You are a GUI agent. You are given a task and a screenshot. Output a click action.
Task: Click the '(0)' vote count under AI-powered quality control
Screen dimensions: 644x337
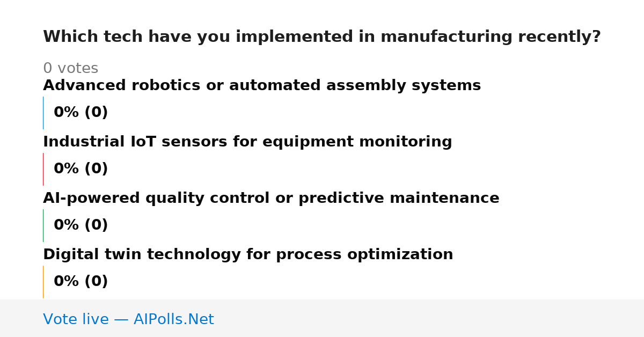[x=96, y=225]
